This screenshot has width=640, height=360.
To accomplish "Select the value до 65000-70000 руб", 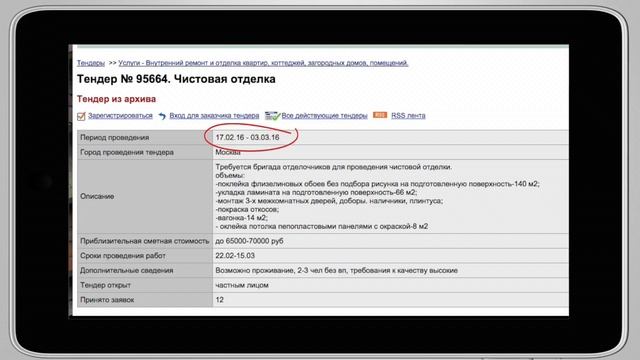I will point(249,241).
